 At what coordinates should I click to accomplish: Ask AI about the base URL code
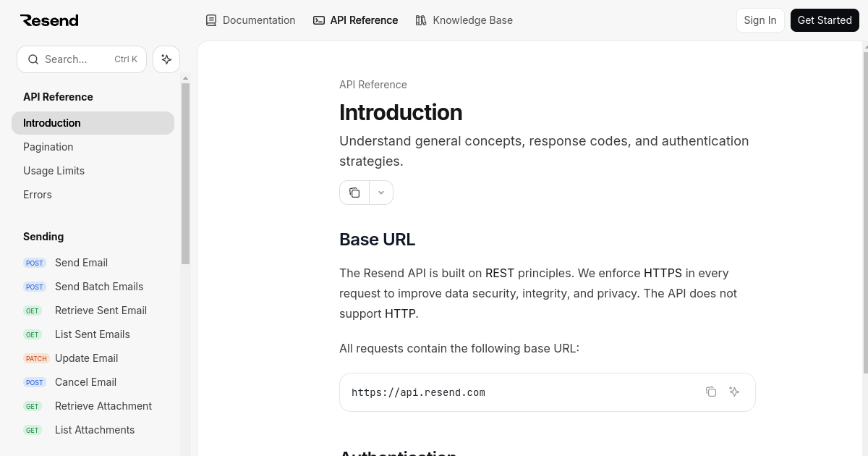[734, 392]
